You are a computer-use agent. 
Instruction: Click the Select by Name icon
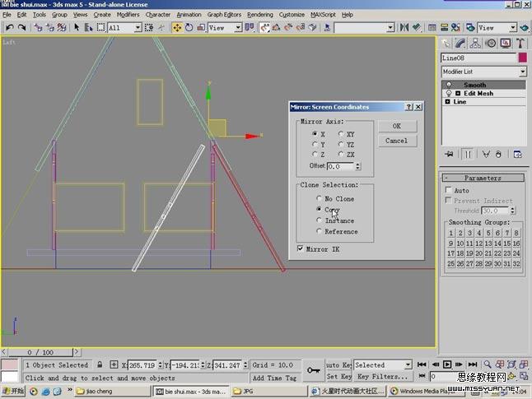[x=88, y=27]
